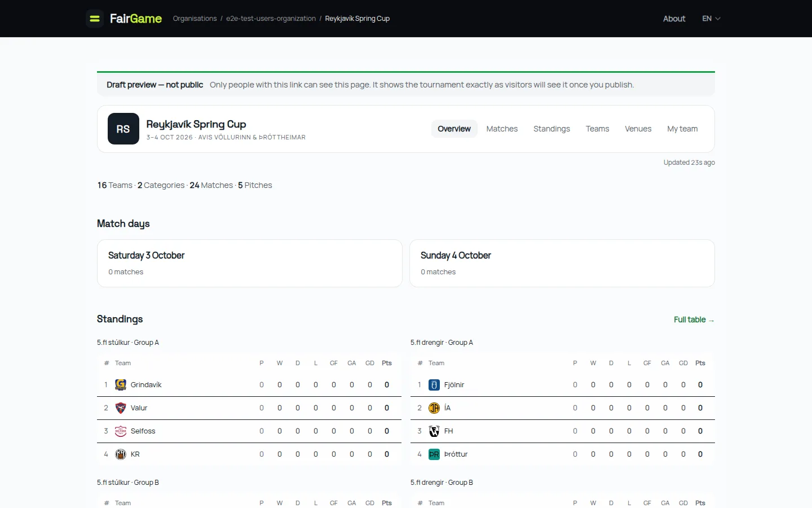Click the FH team crest
The height and width of the screenshot is (508, 812).
point(434,431)
